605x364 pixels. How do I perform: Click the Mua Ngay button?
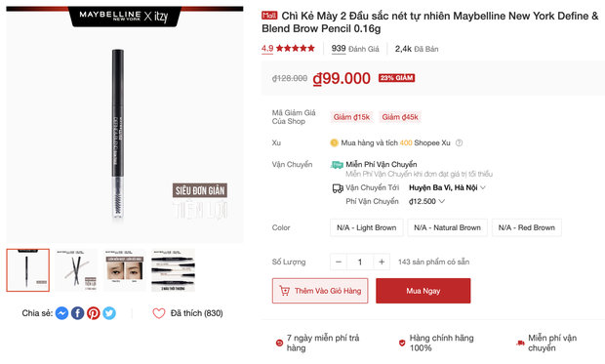pos(423,291)
